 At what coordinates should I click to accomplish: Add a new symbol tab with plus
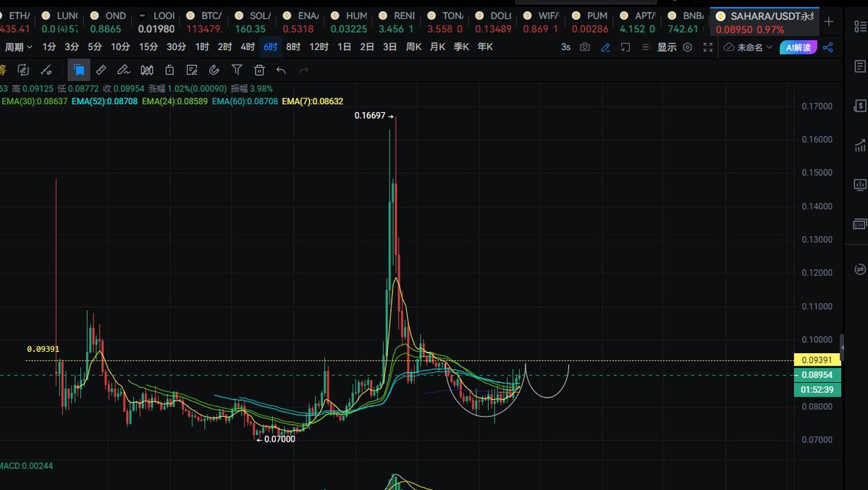click(x=829, y=22)
